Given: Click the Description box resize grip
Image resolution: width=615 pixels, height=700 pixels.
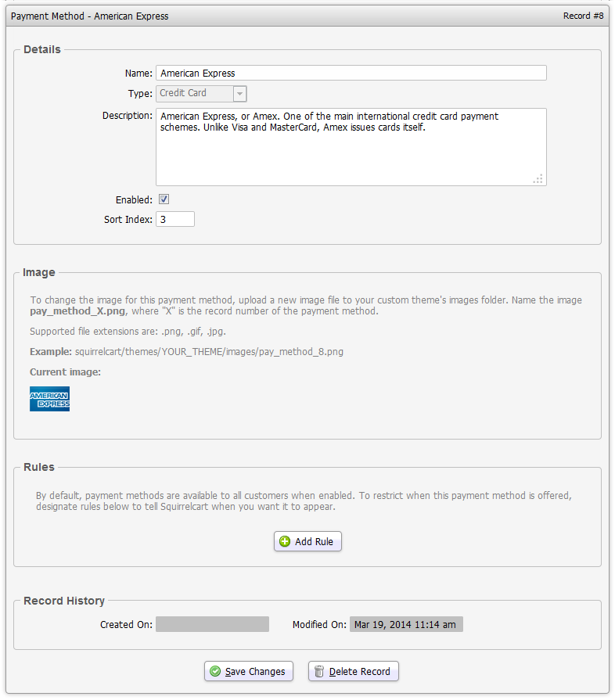Looking at the screenshot, I should (x=538, y=178).
